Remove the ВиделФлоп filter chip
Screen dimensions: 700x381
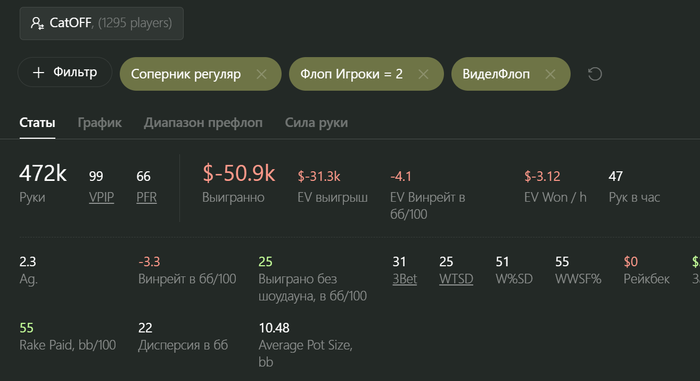tap(550, 74)
